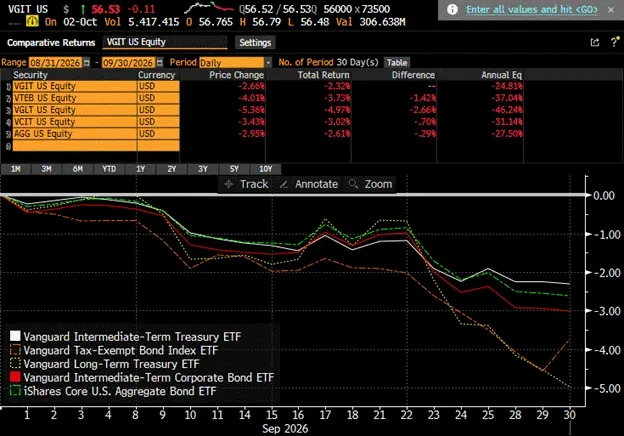Click the Currency column header
Viewport: 624px width, 436px height.
tap(156, 75)
